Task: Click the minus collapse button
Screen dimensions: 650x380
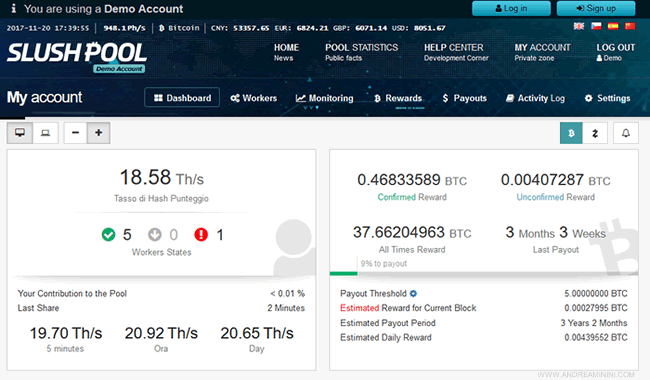Action: tap(75, 133)
